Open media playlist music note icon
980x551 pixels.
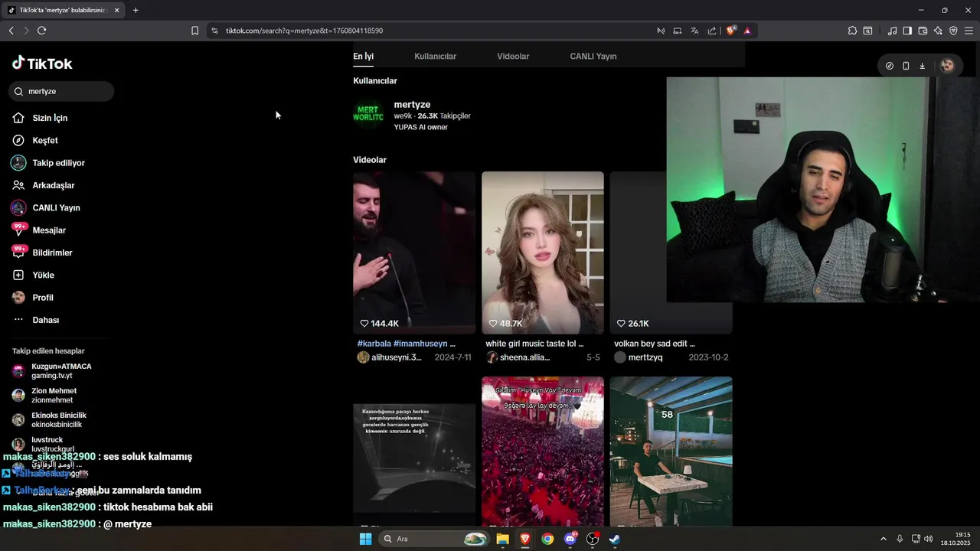coord(892,31)
